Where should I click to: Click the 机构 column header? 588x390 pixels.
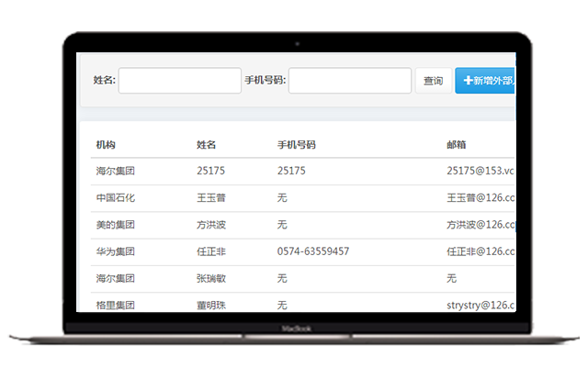point(107,145)
